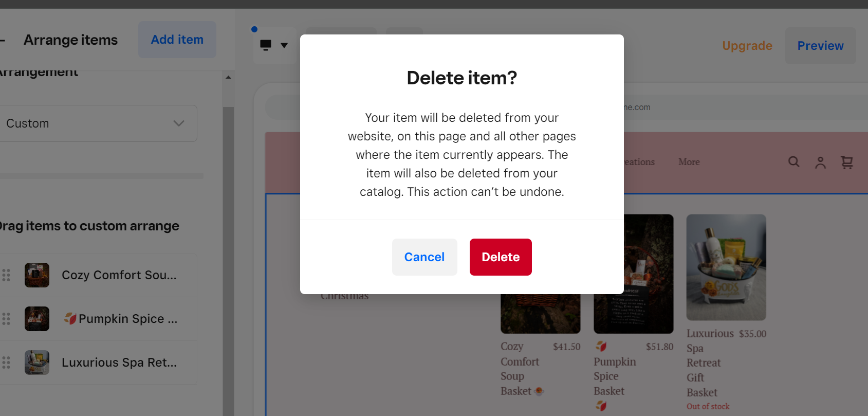868x416 pixels.
Task: Click the Pumpkin Spice Basket product title
Action: coord(614,376)
